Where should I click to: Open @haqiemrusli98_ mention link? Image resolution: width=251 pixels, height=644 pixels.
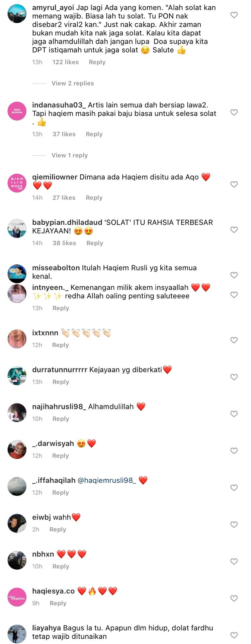tap(107, 481)
